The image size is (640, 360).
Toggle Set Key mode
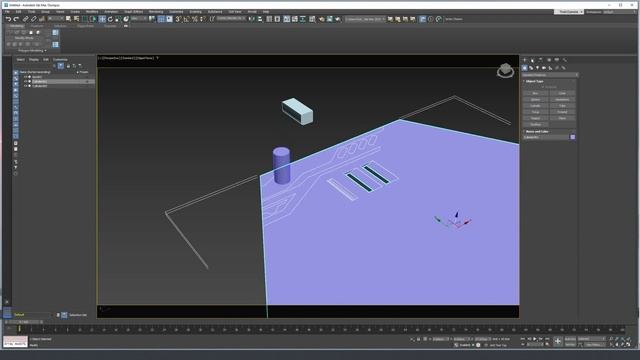click(x=570, y=345)
